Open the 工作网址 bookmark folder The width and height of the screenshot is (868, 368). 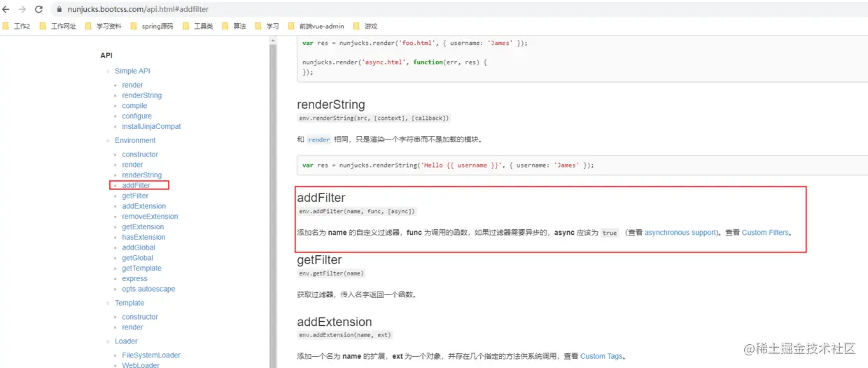click(57, 26)
